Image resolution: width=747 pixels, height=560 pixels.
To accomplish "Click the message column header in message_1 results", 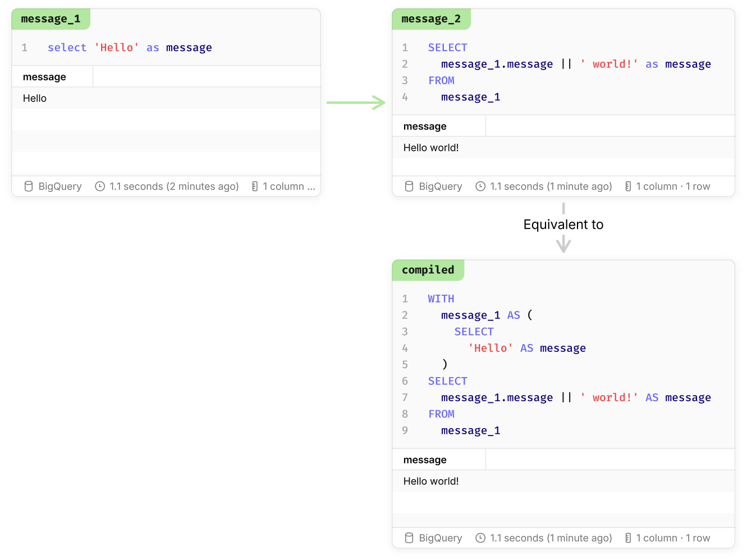I will coord(45,77).
